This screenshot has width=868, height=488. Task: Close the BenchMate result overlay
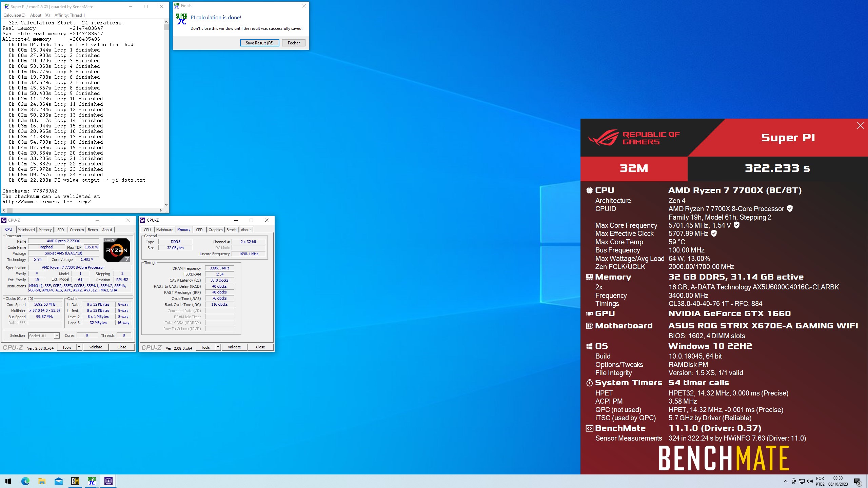(860, 126)
